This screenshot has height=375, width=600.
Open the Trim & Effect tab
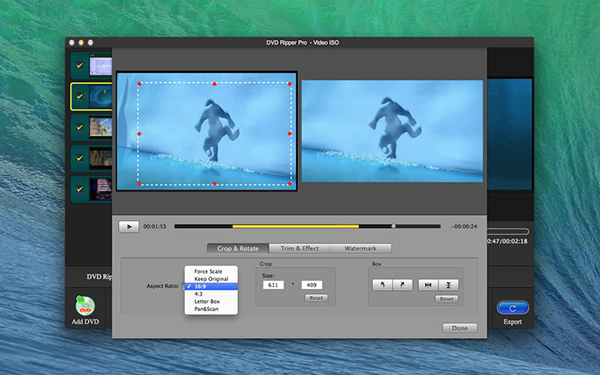(x=300, y=248)
